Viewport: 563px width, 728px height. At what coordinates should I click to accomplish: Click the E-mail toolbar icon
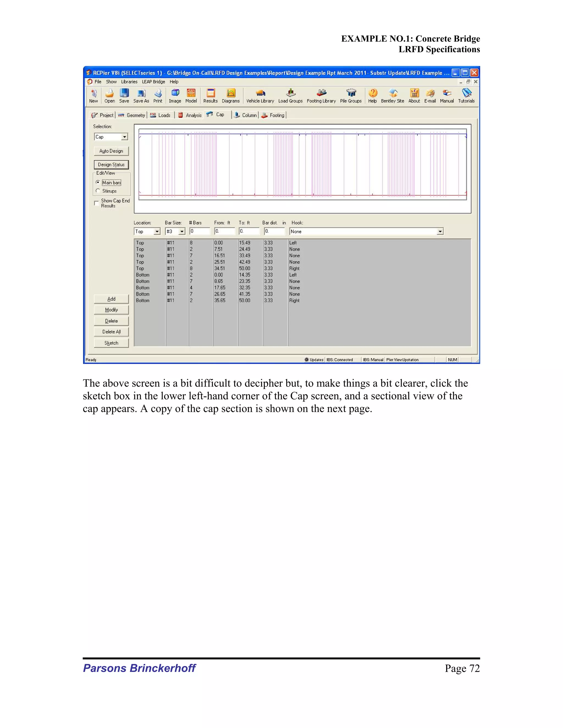pos(430,96)
